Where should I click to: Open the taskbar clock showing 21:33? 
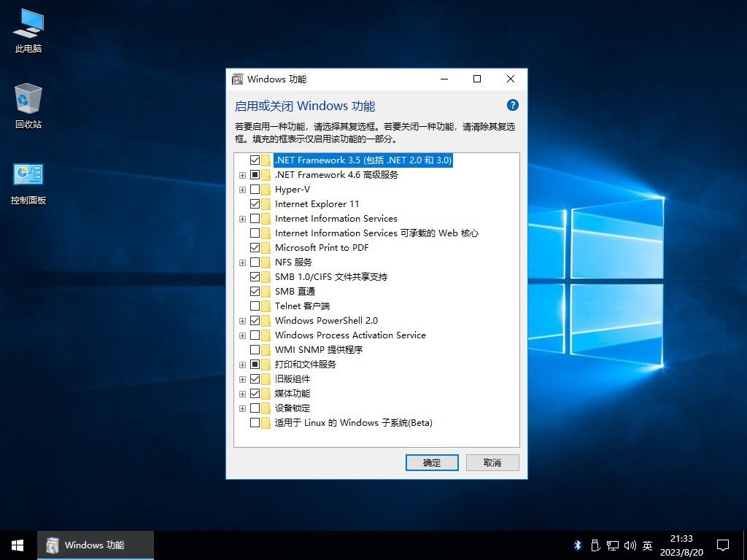pyautogui.click(x=681, y=545)
